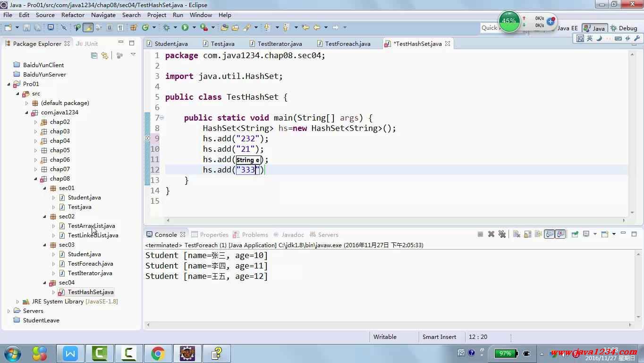Click the Display Selected Console icon
Image resolution: width=644 pixels, height=363 pixels.
(586, 234)
